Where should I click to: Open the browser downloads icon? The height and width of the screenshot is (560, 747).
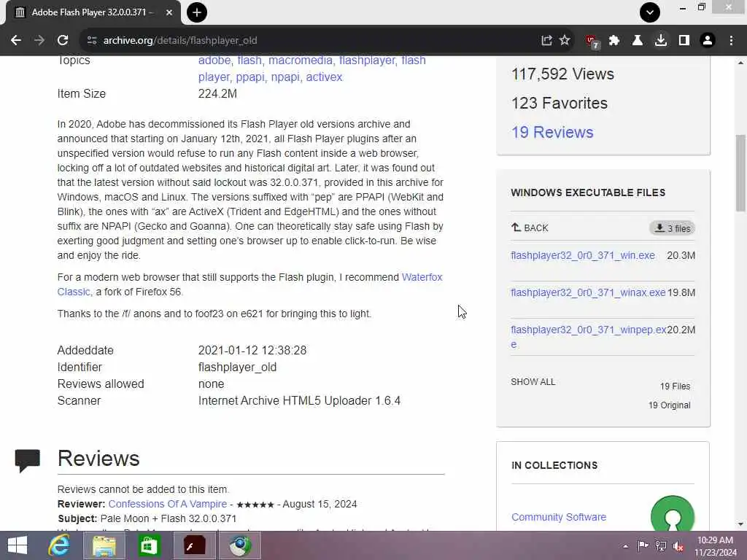click(661, 41)
